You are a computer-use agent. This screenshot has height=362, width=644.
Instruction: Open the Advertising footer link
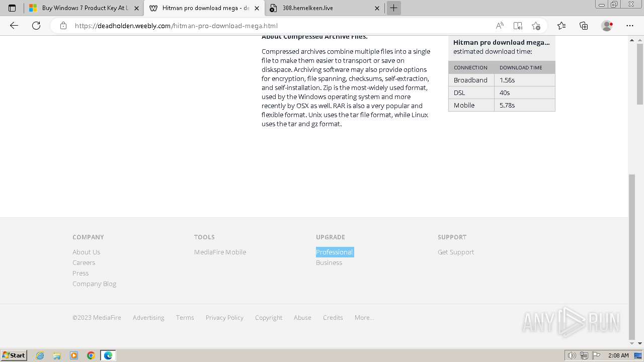[148, 317]
